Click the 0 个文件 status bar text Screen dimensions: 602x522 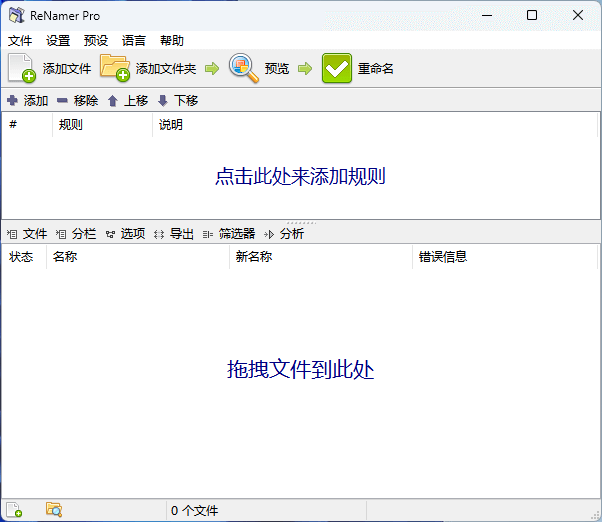194,510
